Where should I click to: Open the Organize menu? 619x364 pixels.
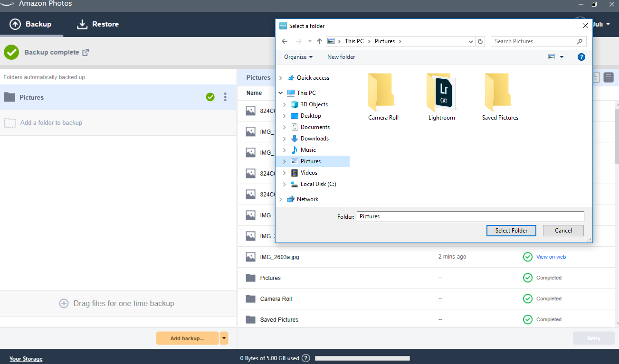click(x=298, y=57)
